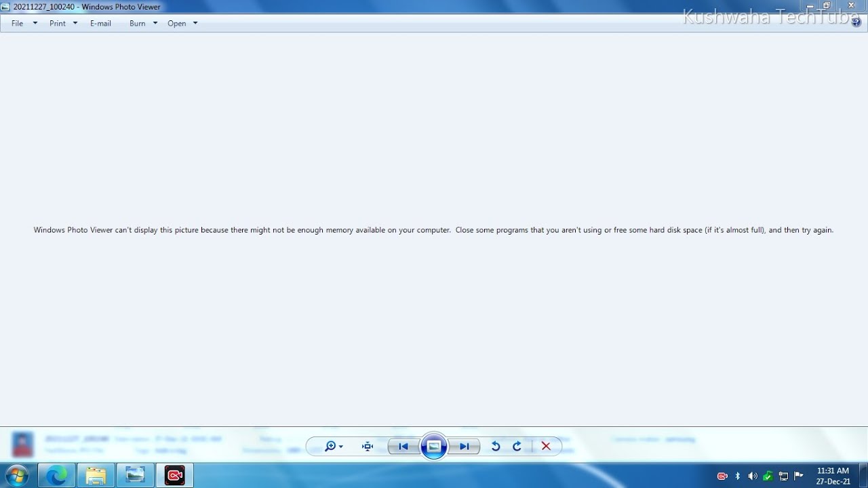
Task: Restore down the Photo Viewer window
Action: click(x=827, y=5)
